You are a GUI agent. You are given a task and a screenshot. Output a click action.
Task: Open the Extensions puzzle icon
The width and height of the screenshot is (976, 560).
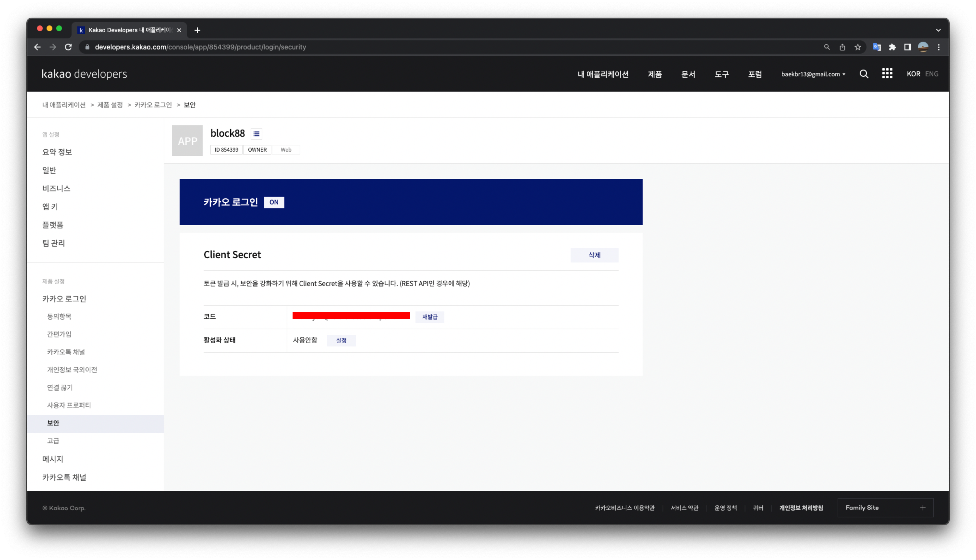point(892,47)
